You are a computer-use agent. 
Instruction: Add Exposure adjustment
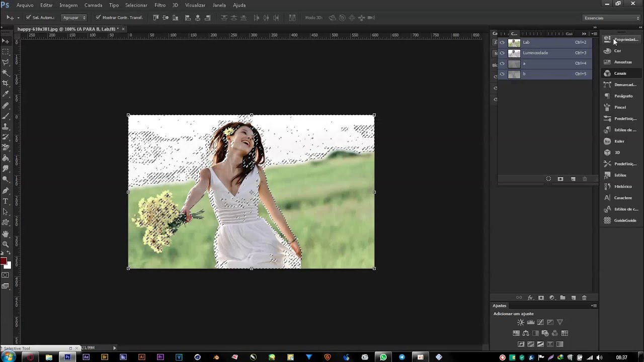pos(550,322)
